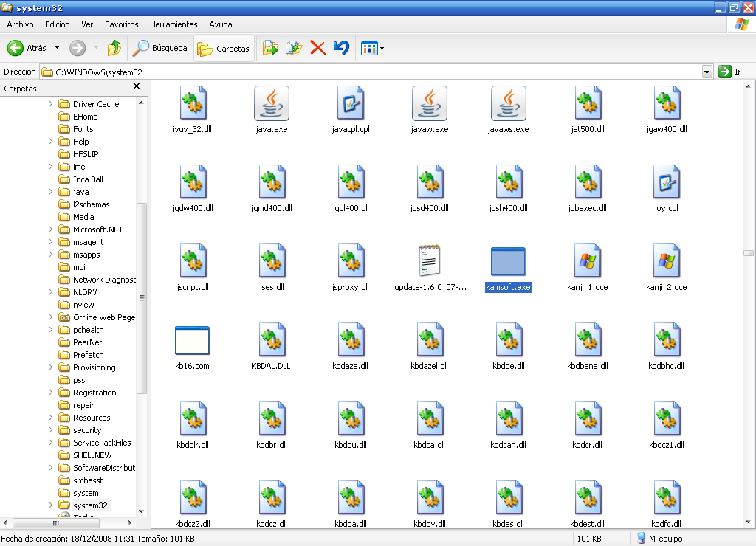Viewport: 756px width, 546px height.
Task: Expand the Driver Cache tree node
Action: point(51,104)
